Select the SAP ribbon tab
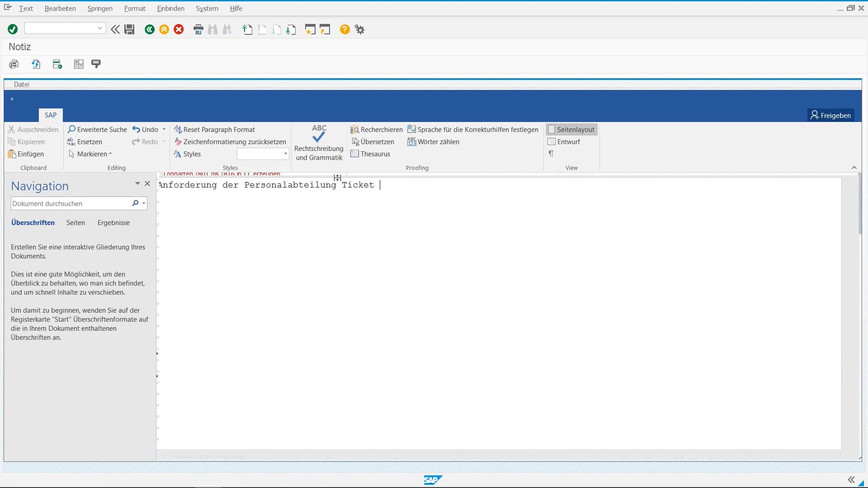868x488 pixels. [51, 115]
